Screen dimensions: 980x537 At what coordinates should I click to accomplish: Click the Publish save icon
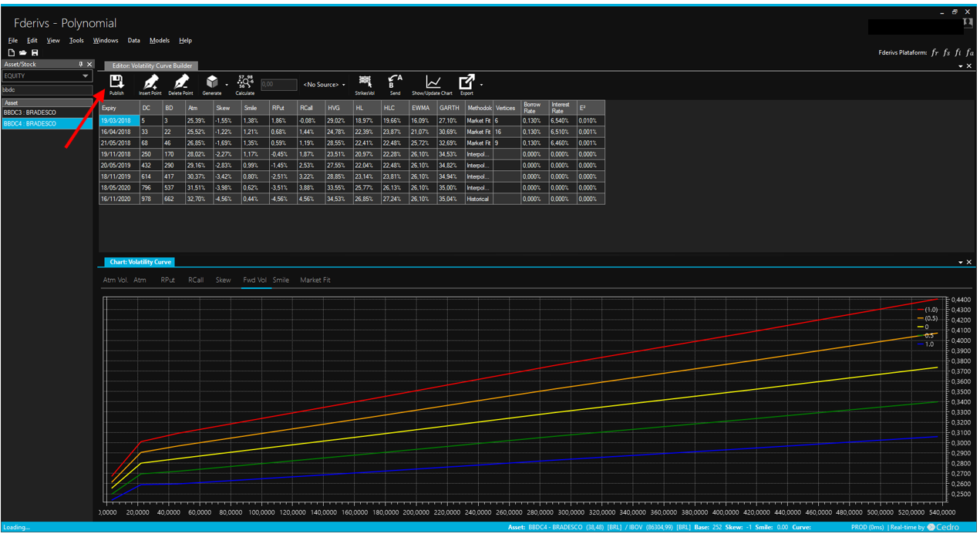(x=116, y=82)
